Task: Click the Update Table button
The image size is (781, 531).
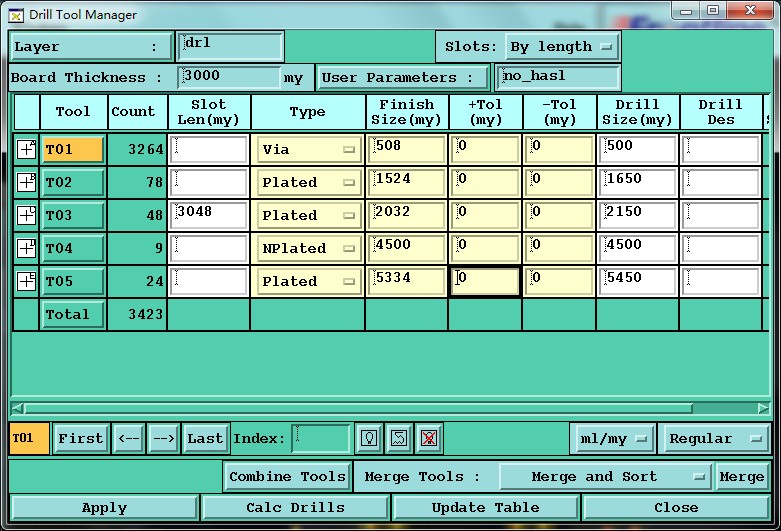Action: click(486, 508)
